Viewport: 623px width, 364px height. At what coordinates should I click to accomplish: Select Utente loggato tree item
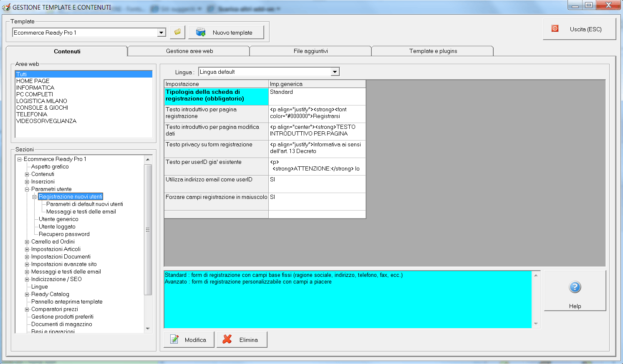coord(57,227)
